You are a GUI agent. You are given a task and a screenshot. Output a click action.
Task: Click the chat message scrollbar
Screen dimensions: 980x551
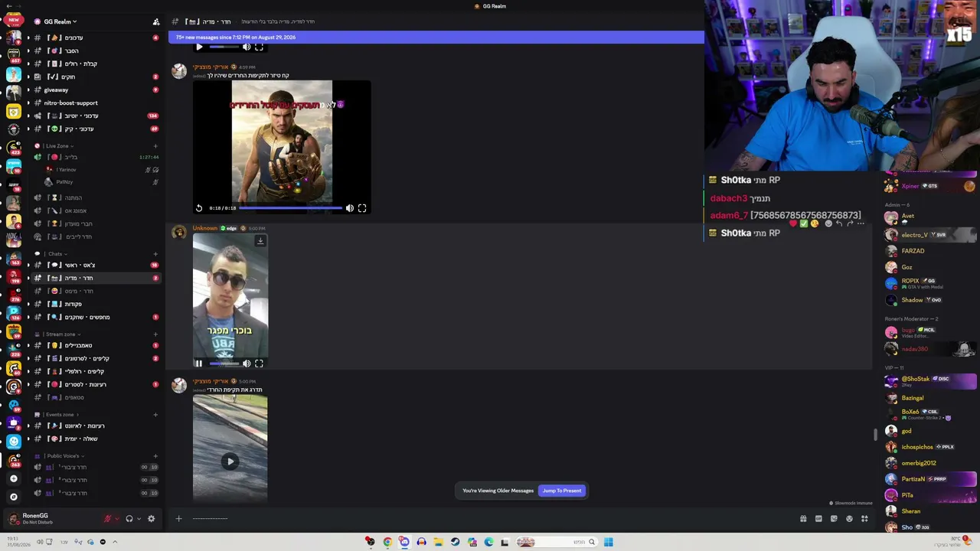(875, 435)
